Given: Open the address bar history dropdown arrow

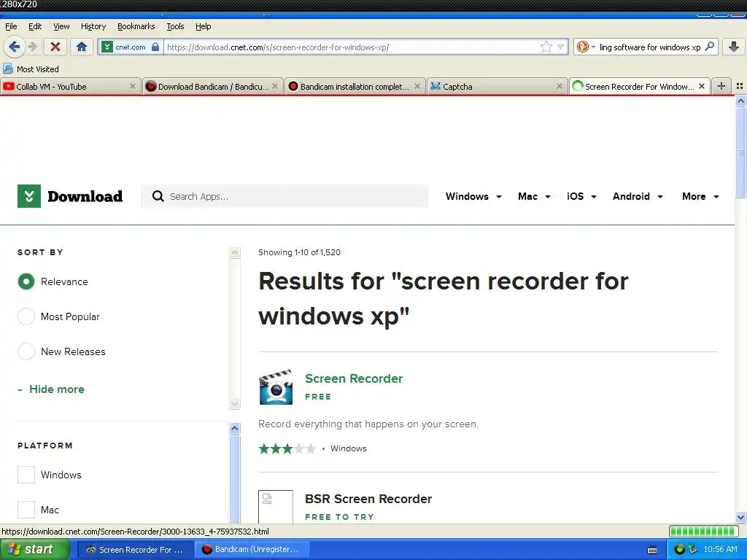Looking at the screenshot, I should (561, 47).
